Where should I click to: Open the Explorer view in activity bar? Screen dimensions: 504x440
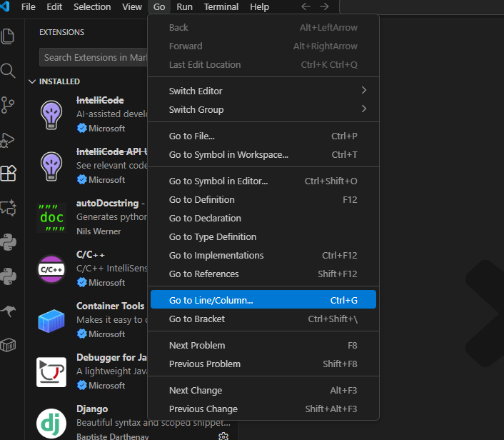click(8, 36)
